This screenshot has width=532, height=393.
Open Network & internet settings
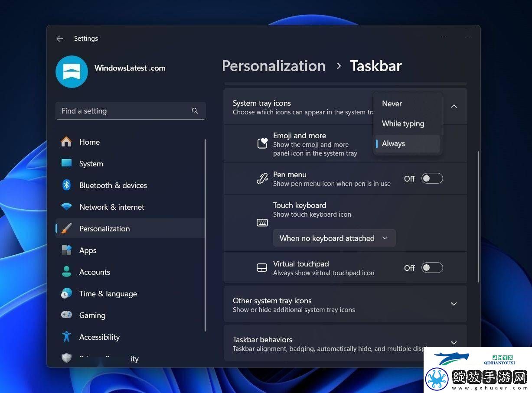click(x=130, y=207)
